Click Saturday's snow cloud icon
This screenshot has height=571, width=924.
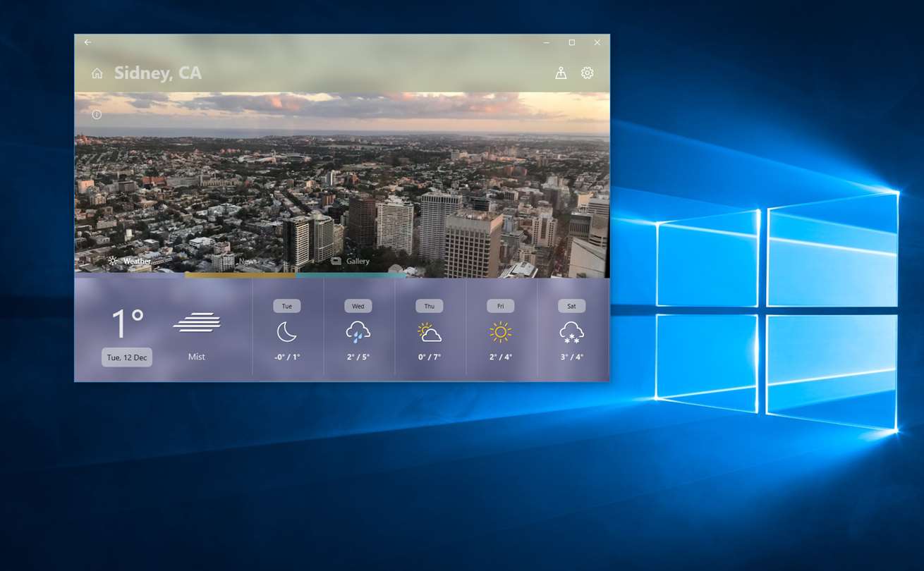click(x=571, y=331)
